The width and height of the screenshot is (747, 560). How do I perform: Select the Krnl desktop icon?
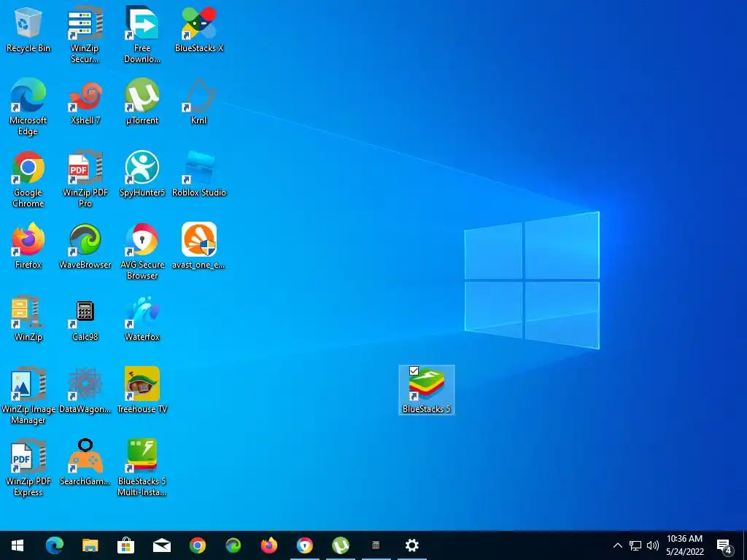[x=199, y=101]
